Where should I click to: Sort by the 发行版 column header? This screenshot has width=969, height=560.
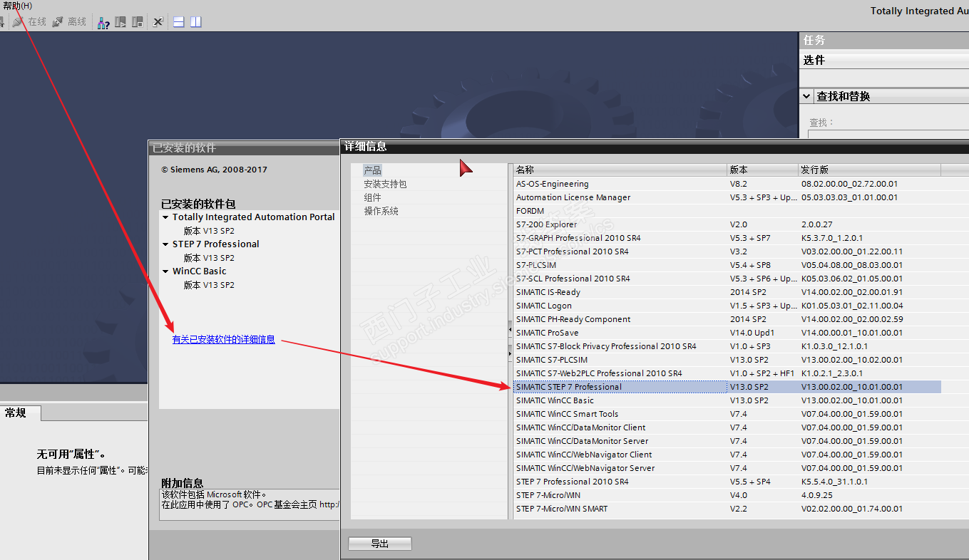[869, 170]
